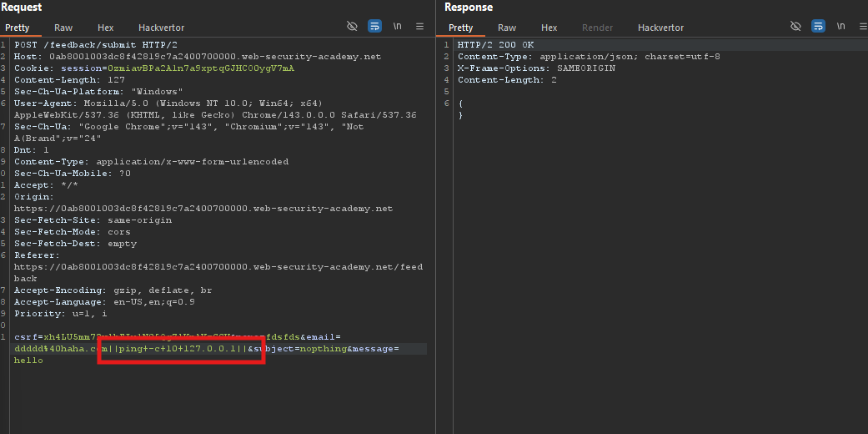Click response Content-Type application/json header
868x434 pixels.
(x=589, y=57)
